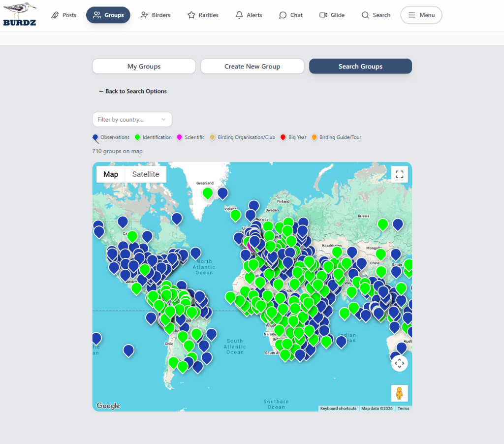Open the Groups nav item
Screen dimensions: 504x444
point(108,15)
